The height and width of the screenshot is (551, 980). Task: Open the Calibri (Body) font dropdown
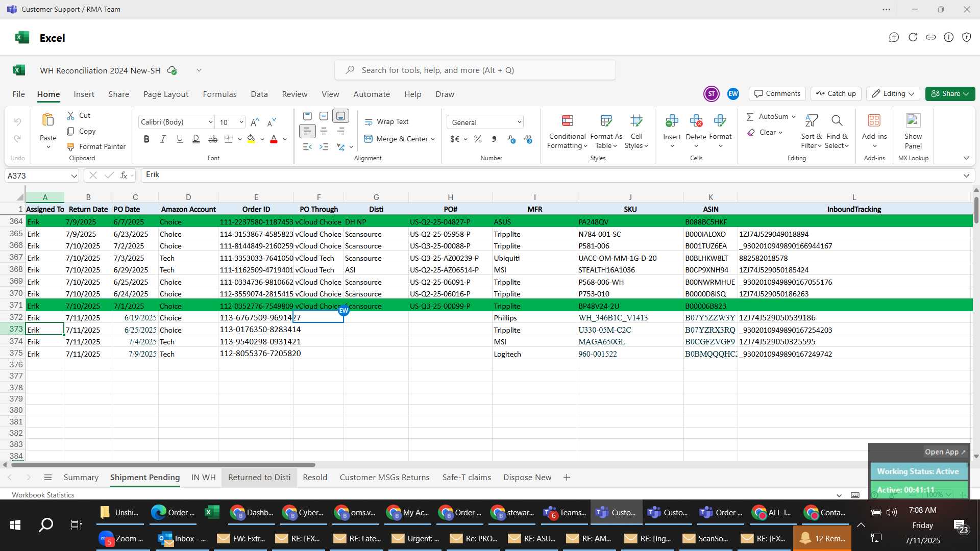click(210, 122)
